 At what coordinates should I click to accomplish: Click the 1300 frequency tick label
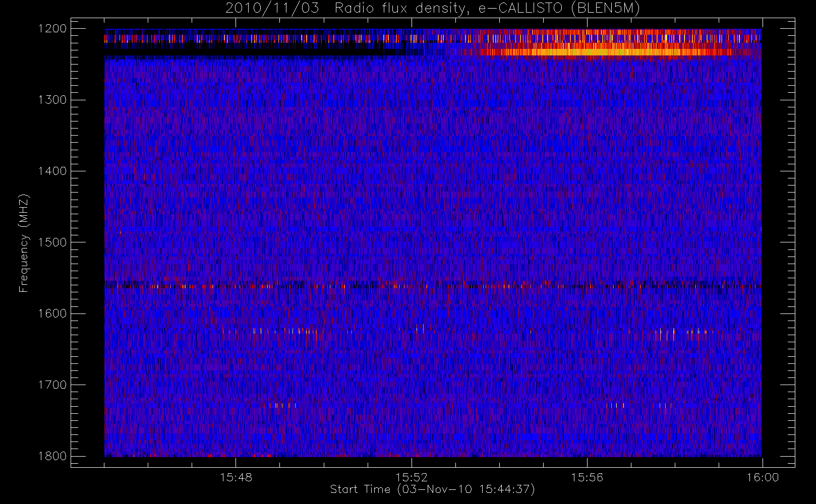[x=52, y=100]
